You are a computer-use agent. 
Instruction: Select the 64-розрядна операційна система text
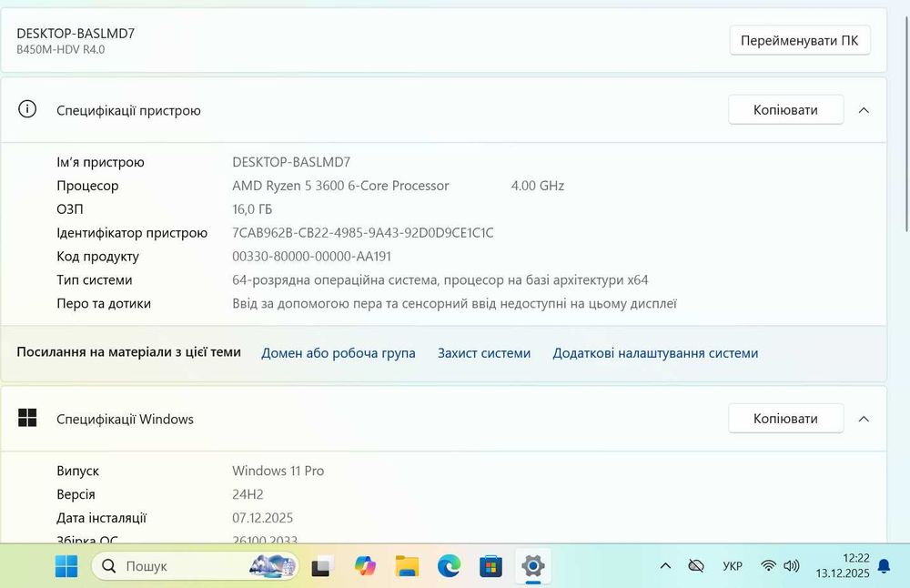click(440, 279)
